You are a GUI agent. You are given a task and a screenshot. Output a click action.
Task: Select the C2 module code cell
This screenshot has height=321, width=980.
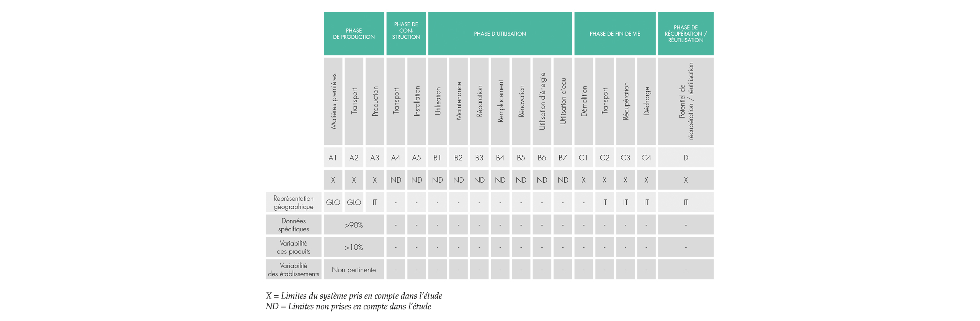[x=604, y=157]
